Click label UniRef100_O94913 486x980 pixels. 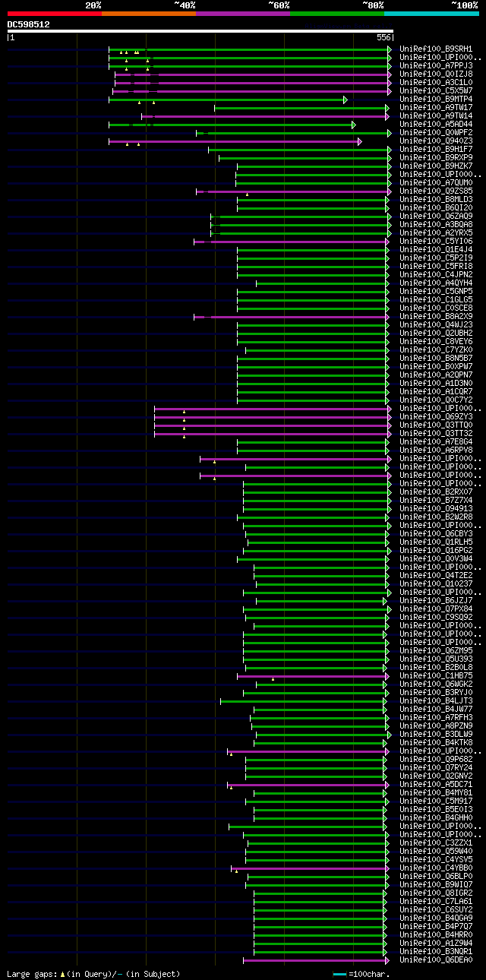point(436,509)
